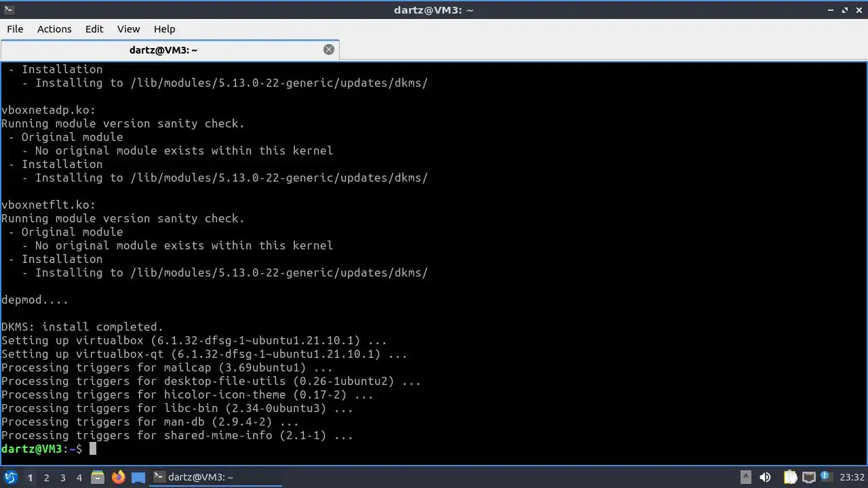Open the file manager from the panel
The image size is (868, 488).
click(98, 478)
